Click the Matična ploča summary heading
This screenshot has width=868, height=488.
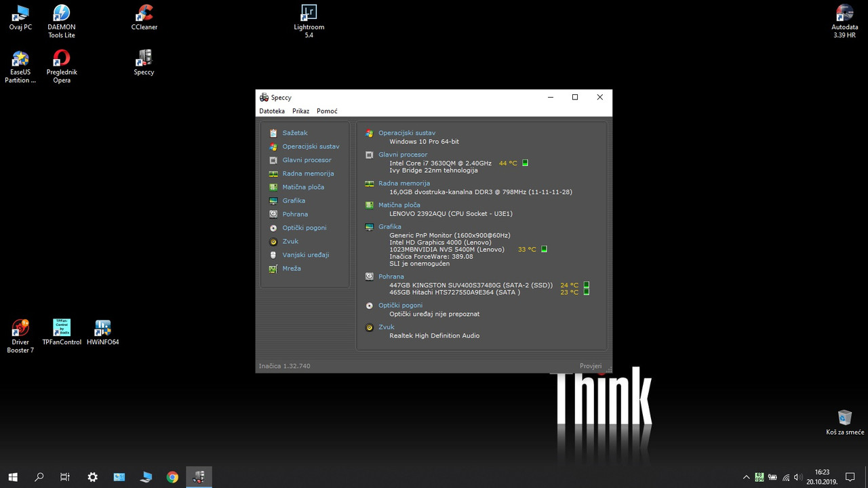tap(399, 205)
